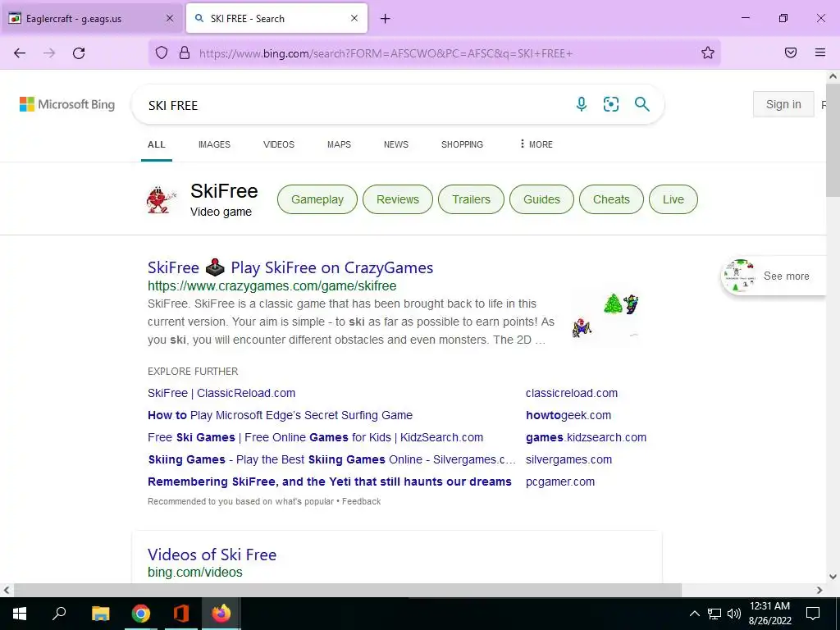
Task: Open the Firefox application menu
Action: click(820, 53)
